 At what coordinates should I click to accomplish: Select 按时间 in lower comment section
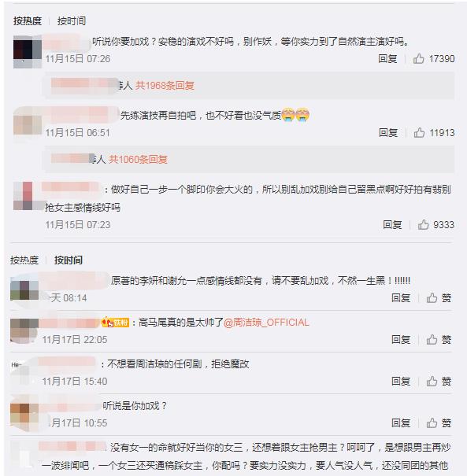coord(69,260)
